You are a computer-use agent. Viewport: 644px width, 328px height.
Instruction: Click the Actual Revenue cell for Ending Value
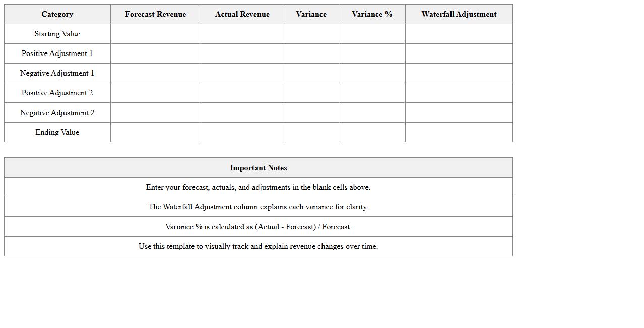pyautogui.click(x=242, y=132)
